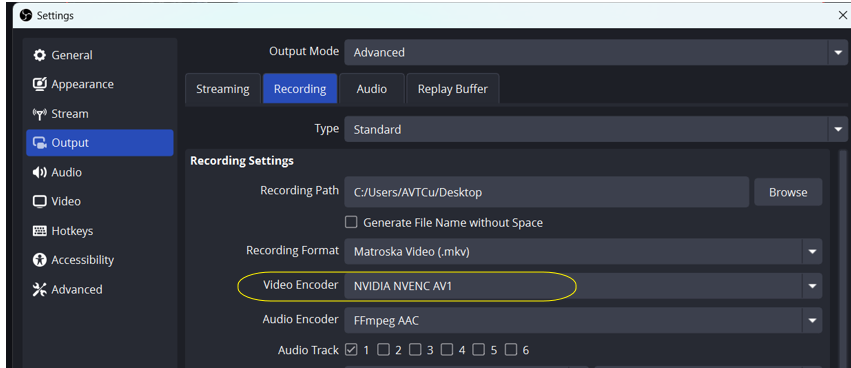Screen dimensions: 851x368
Task: Enable Generate File Name without Space
Action: coord(352,222)
